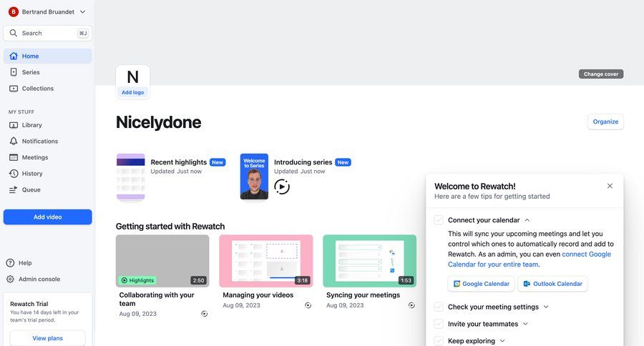Click the series icon beside Syncing your meetings
This screenshot has height=346, width=644.
(x=411, y=305)
